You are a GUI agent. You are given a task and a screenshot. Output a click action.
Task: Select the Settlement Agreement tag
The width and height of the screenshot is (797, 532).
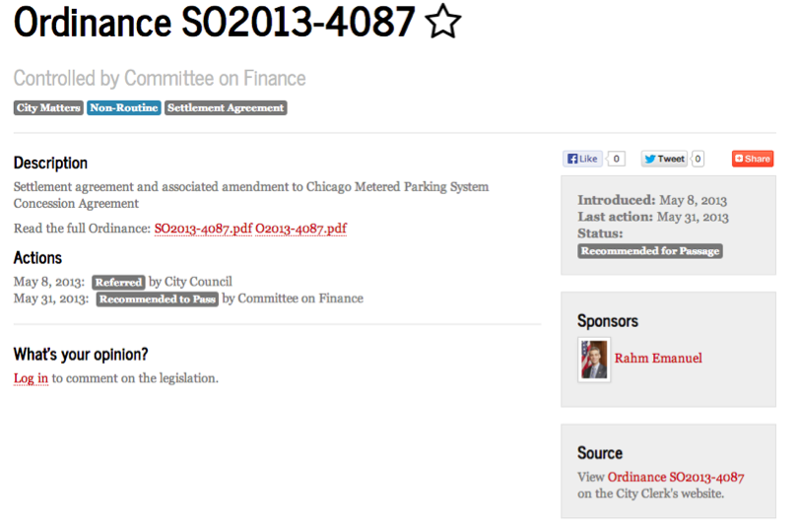tap(226, 108)
